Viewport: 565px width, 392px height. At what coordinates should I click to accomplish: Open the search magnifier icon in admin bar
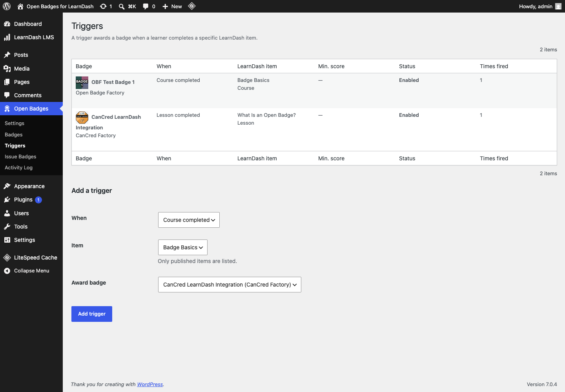point(122,6)
